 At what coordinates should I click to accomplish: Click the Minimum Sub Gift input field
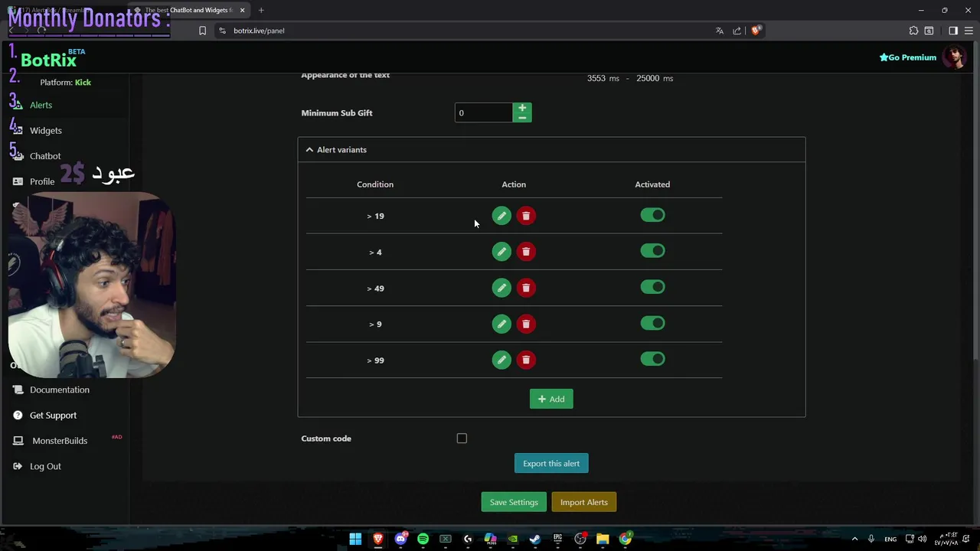(484, 112)
